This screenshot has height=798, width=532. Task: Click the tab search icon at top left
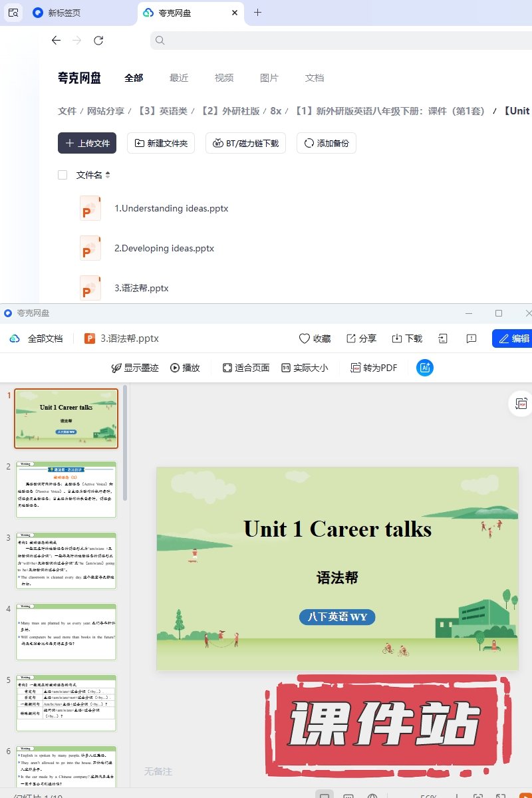[x=13, y=13]
